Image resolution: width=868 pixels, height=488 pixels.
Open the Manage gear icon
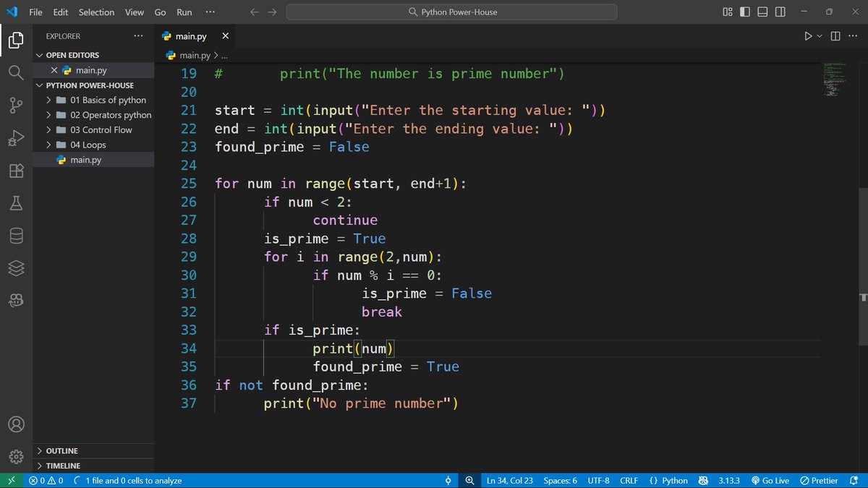(16, 456)
